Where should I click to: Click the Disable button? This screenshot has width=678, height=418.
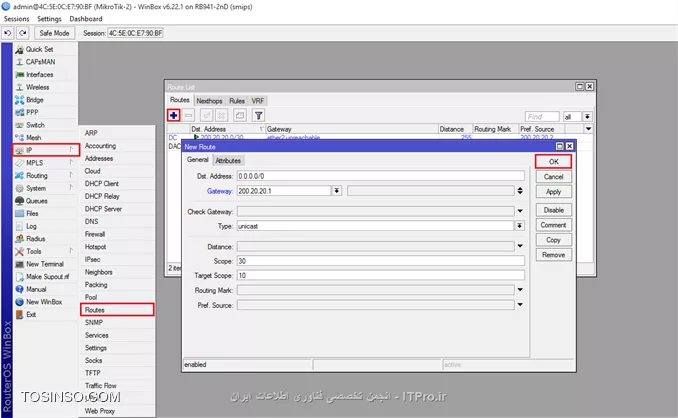553,210
